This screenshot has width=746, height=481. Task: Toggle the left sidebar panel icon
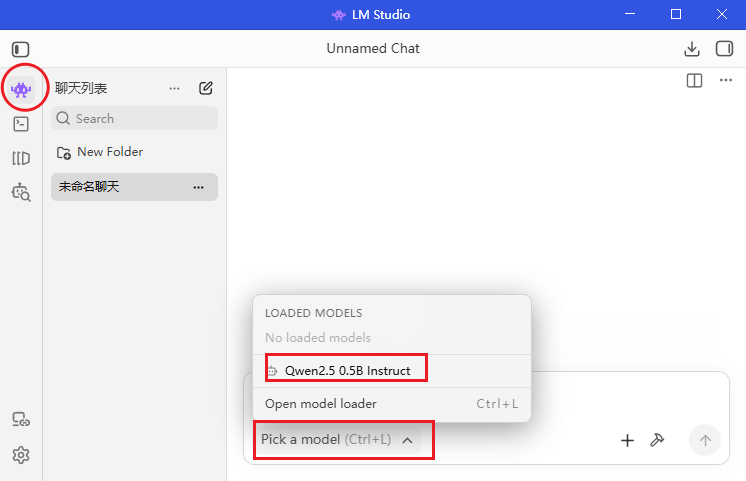click(20, 49)
